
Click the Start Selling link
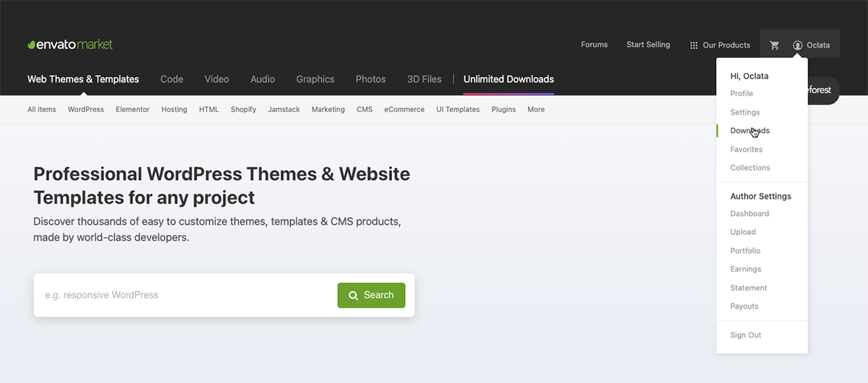[648, 45]
